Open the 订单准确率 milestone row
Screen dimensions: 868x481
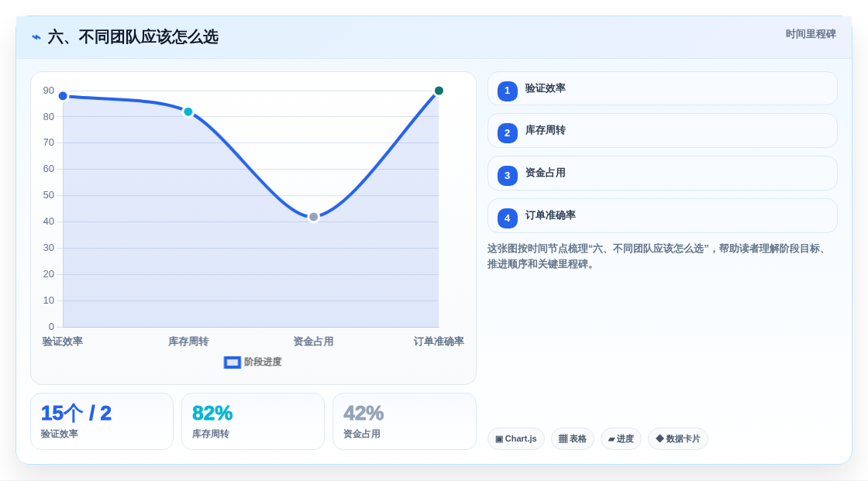point(662,216)
